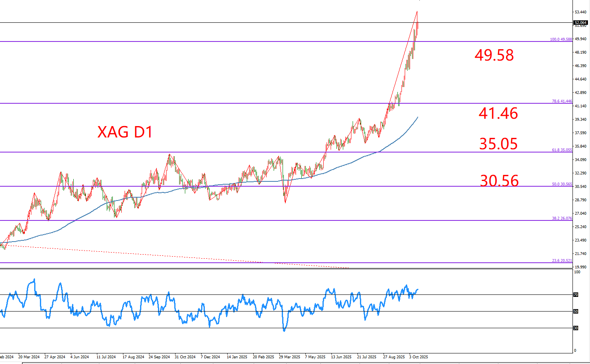Click the red 41.46 annotation label

[498, 113]
